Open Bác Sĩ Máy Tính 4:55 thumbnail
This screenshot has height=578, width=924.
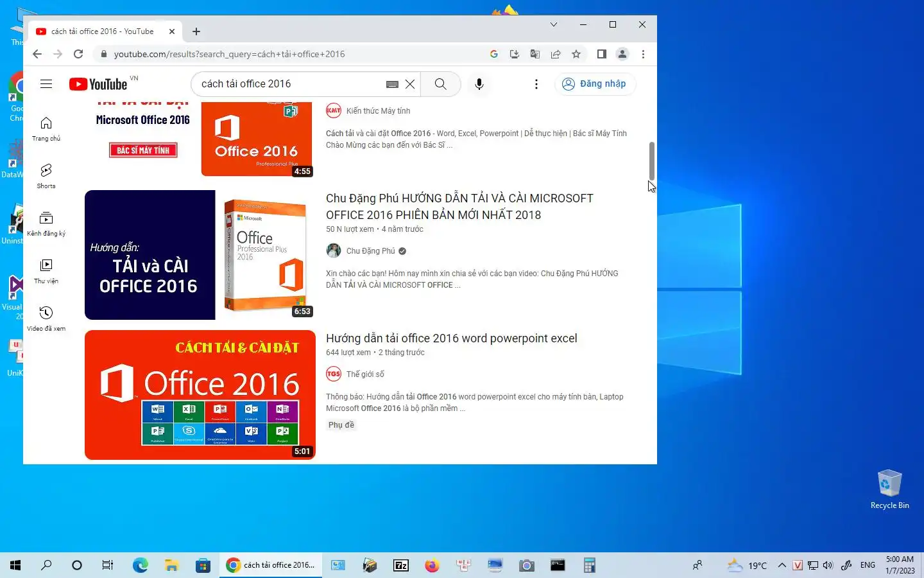click(x=200, y=139)
